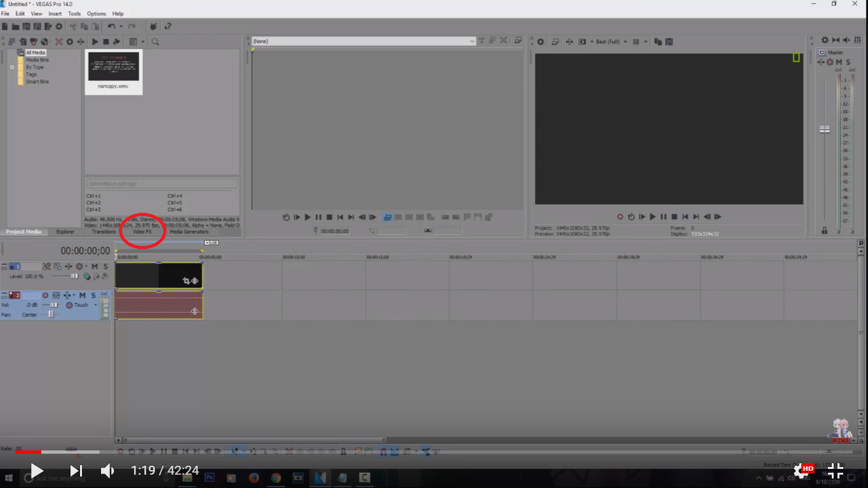Click the Cut scissors icon
This screenshot has height=488, width=868.
pos(73,26)
